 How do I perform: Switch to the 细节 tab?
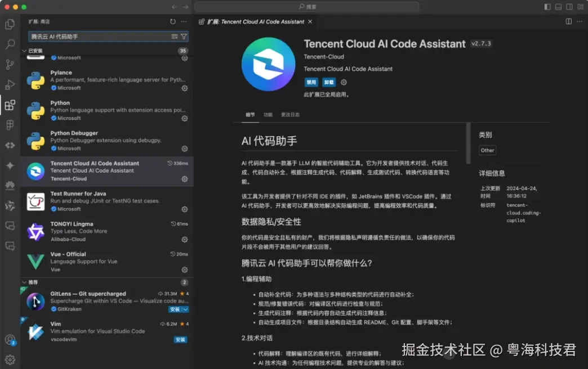click(x=250, y=115)
